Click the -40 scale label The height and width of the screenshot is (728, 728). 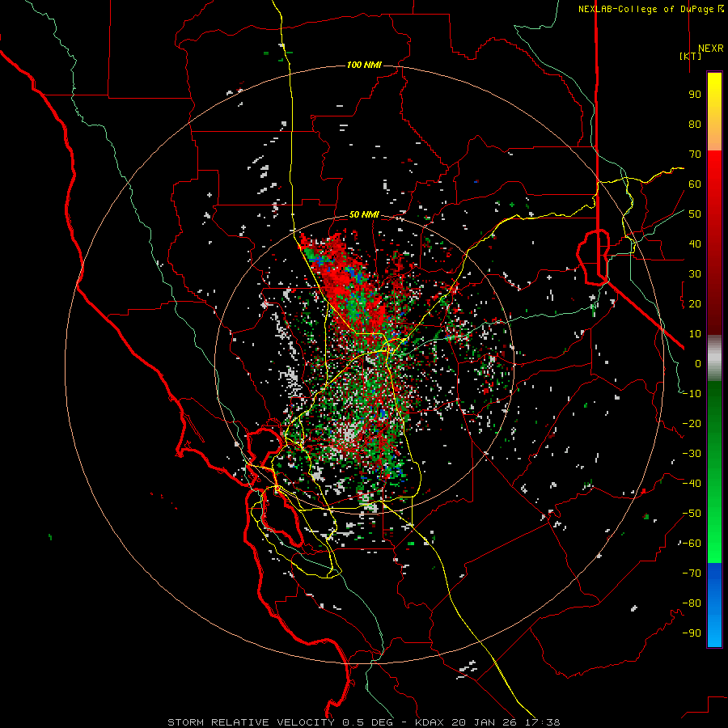(692, 484)
